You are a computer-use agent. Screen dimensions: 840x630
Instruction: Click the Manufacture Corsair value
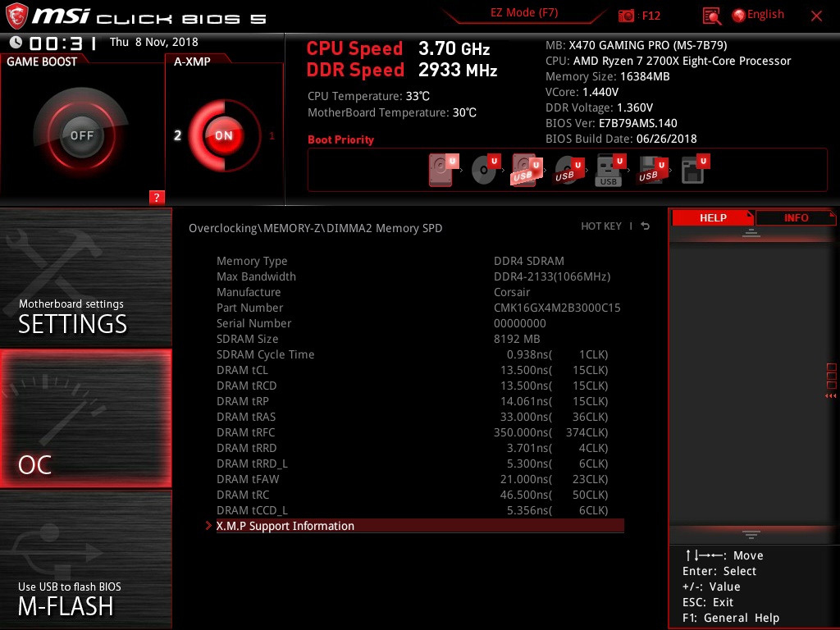tap(512, 292)
